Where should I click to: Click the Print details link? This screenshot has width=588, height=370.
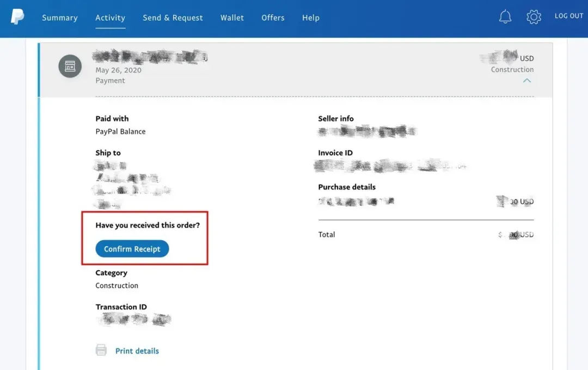pyautogui.click(x=137, y=351)
